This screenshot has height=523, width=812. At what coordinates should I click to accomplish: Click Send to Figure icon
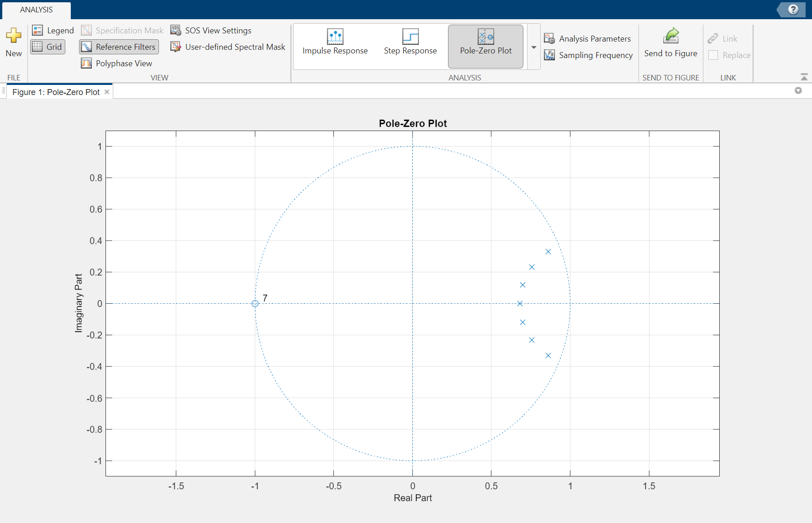(670, 36)
